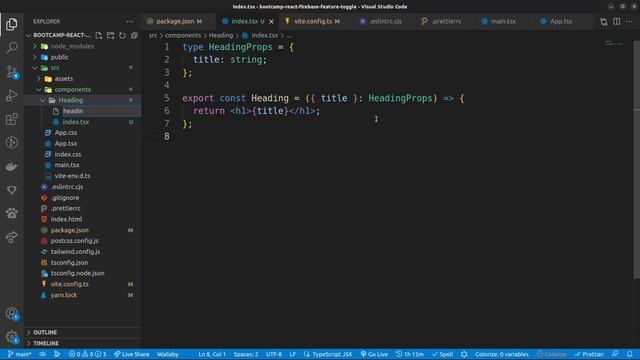Image resolution: width=640 pixels, height=360 pixels.
Task: Expand the node_modules folder
Action: coord(35,46)
